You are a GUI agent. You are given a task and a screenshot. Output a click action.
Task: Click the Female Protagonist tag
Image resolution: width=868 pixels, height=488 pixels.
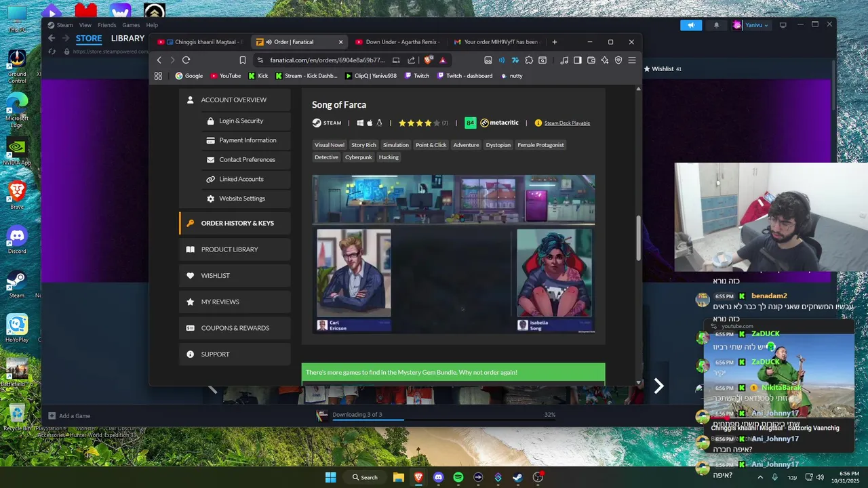coord(540,145)
